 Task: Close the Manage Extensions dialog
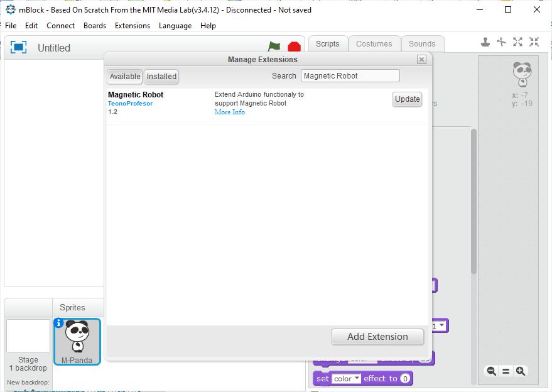(421, 60)
